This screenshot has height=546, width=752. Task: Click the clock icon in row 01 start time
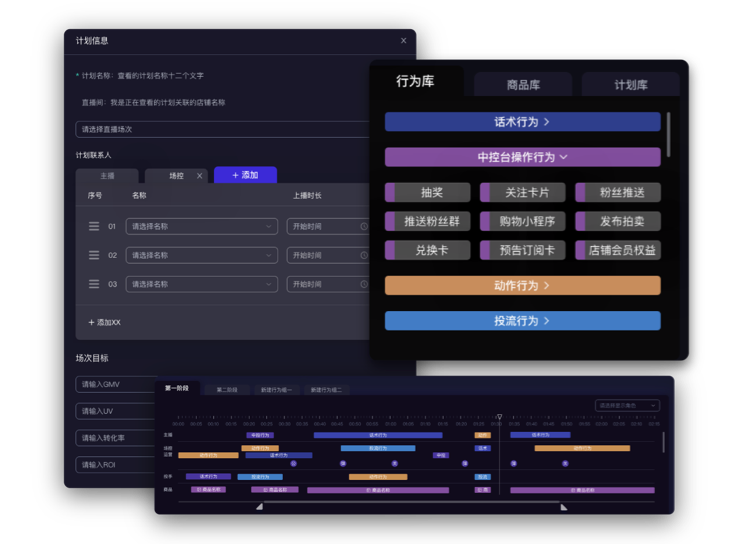[363, 227]
